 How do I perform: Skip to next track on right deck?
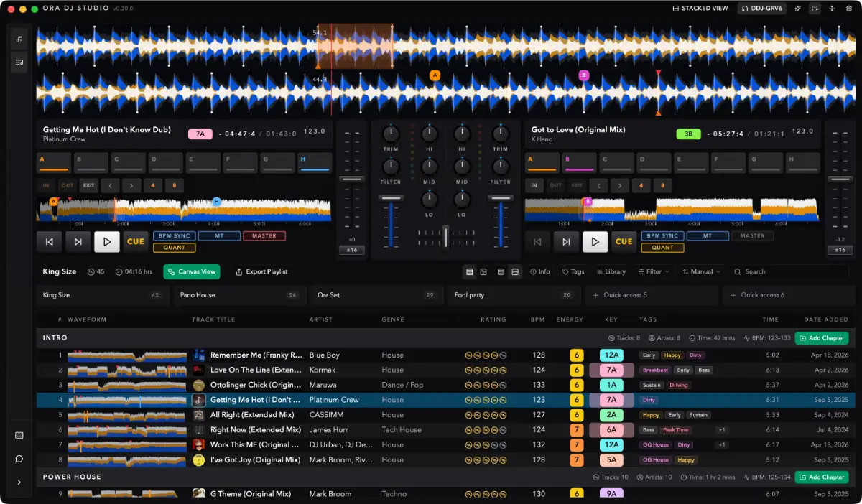click(566, 242)
